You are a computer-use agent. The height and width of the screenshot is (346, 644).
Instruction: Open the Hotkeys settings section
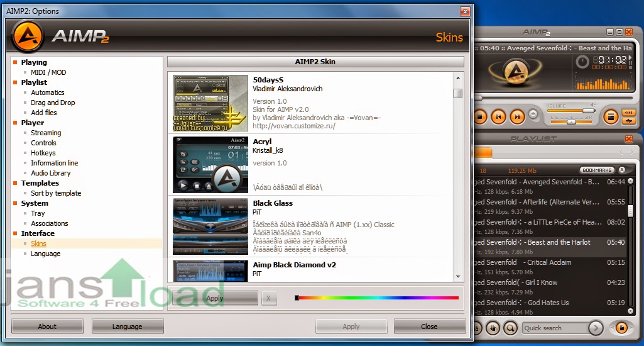(x=43, y=153)
